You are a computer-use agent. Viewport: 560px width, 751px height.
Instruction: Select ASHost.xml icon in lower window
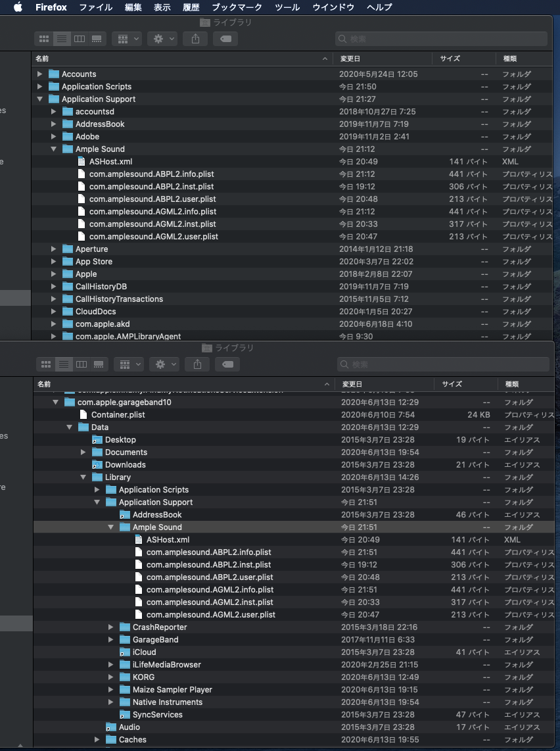point(139,539)
